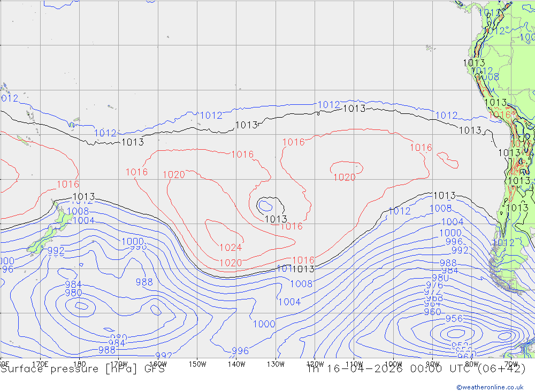
Task: Select the 1004 label beside New Zealand's North Island
Action: click(x=83, y=220)
